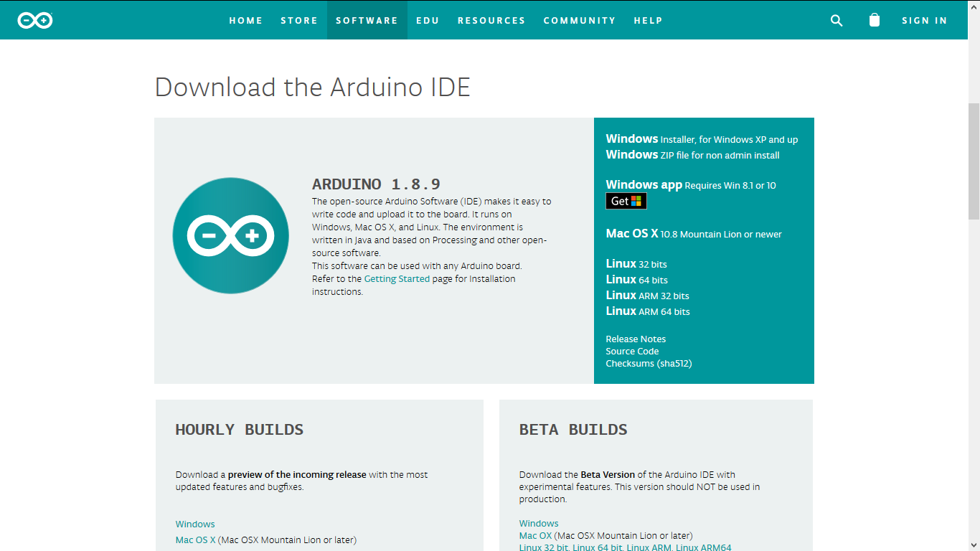Go to the HOME menu item
Image resolution: width=980 pixels, height=551 pixels.
(246, 20)
